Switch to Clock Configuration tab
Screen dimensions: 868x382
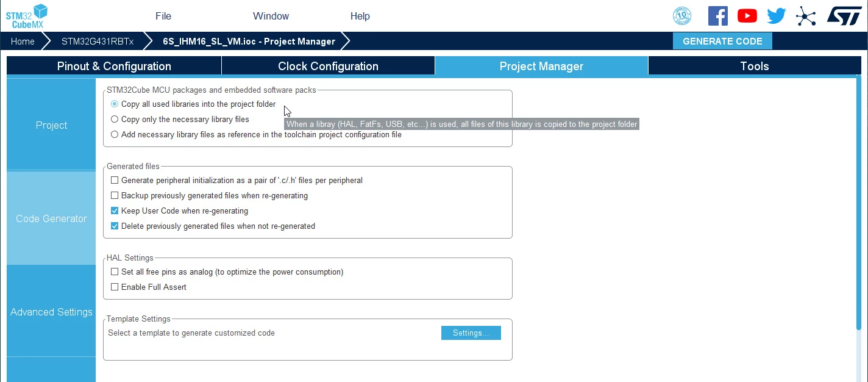click(328, 66)
